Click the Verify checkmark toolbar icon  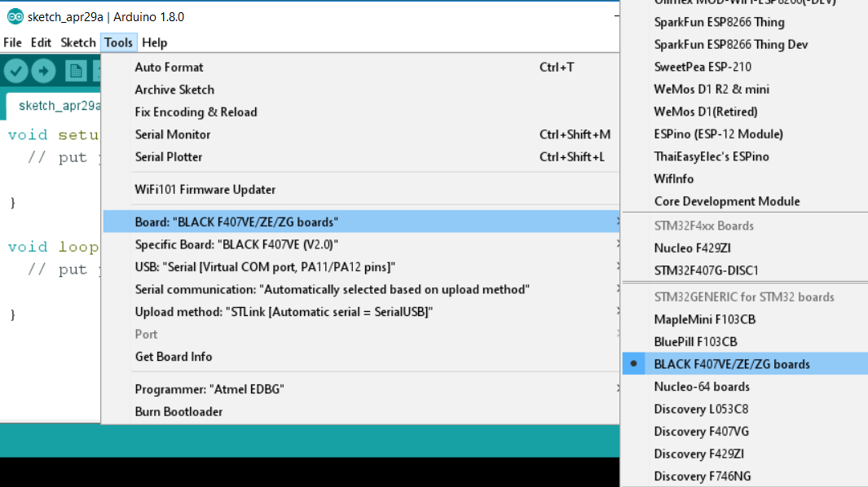coord(15,71)
